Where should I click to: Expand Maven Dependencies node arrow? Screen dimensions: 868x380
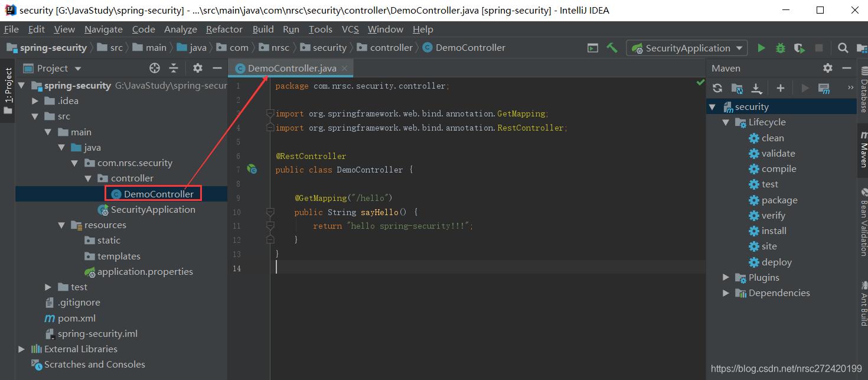tap(726, 293)
